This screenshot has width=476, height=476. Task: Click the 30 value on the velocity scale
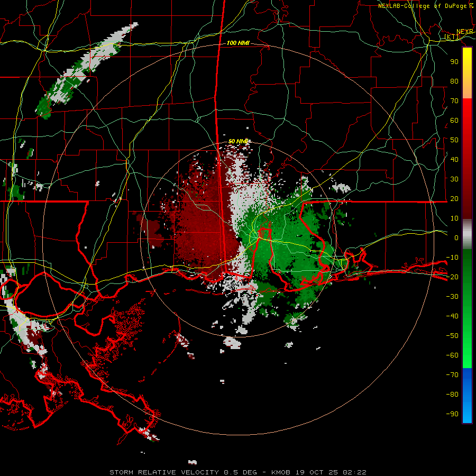click(x=454, y=179)
